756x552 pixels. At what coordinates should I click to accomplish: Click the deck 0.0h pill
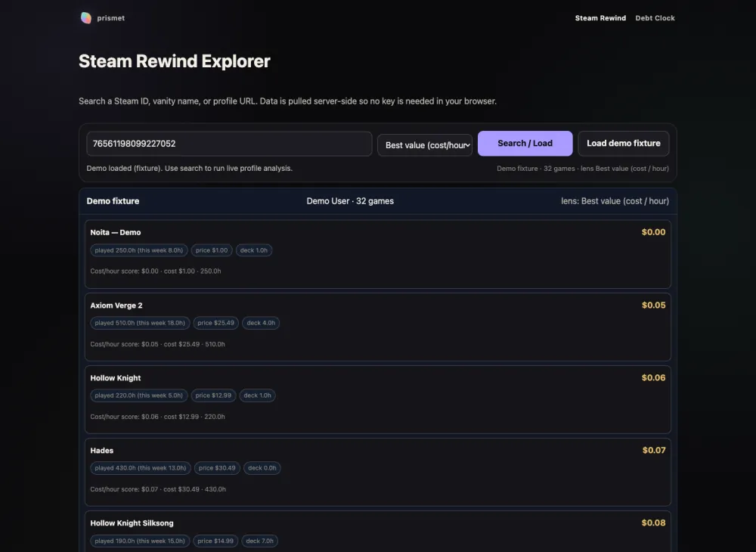click(262, 468)
